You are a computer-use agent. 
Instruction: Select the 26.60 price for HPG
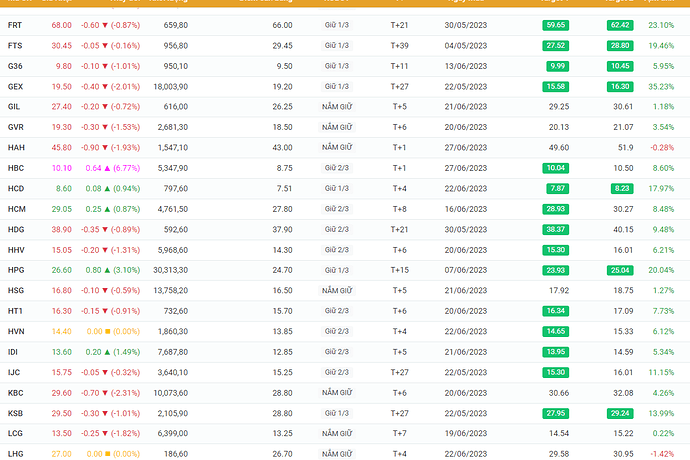(62, 270)
